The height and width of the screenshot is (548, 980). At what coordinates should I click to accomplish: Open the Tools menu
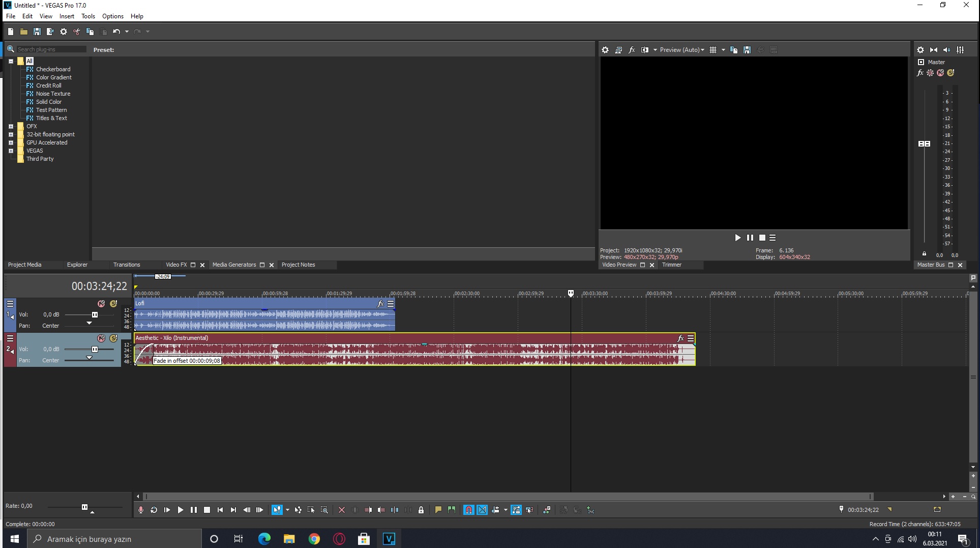click(x=88, y=16)
